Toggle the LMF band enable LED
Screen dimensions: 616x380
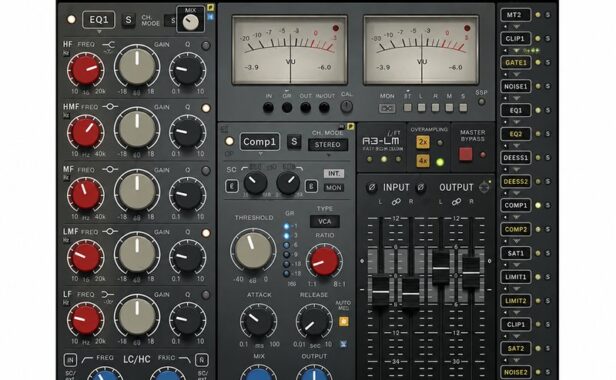coord(205,233)
